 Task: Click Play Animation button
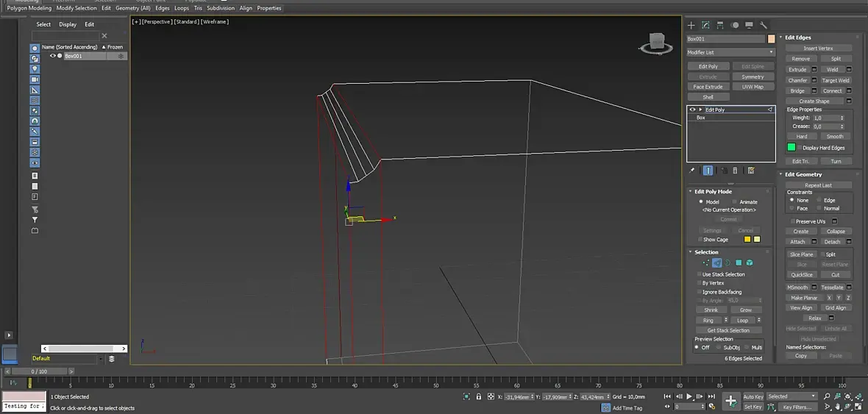[x=689, y=397]
